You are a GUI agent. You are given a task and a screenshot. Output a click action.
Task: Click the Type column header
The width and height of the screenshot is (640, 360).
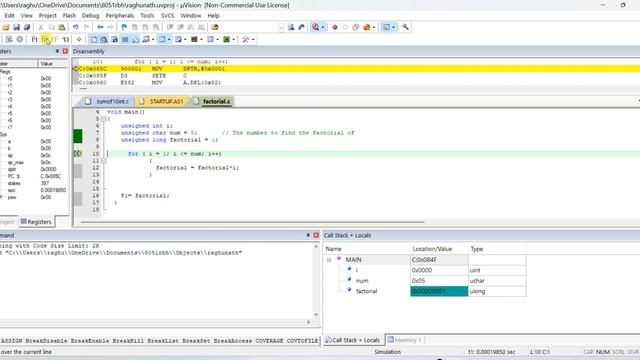pyautogui.click(x=497, y=249)
